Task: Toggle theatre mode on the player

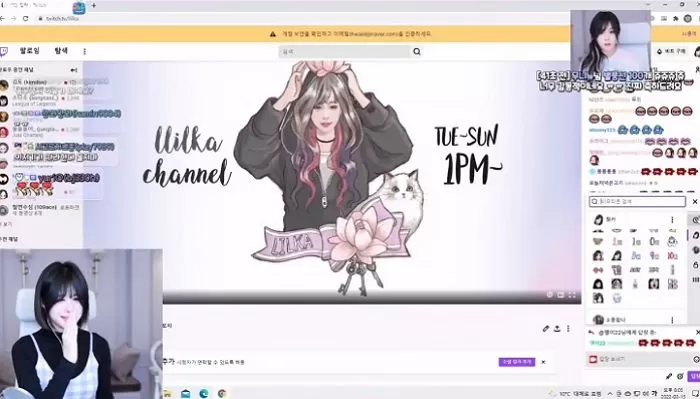Action: pyautogui.click(x=561, y=295)
